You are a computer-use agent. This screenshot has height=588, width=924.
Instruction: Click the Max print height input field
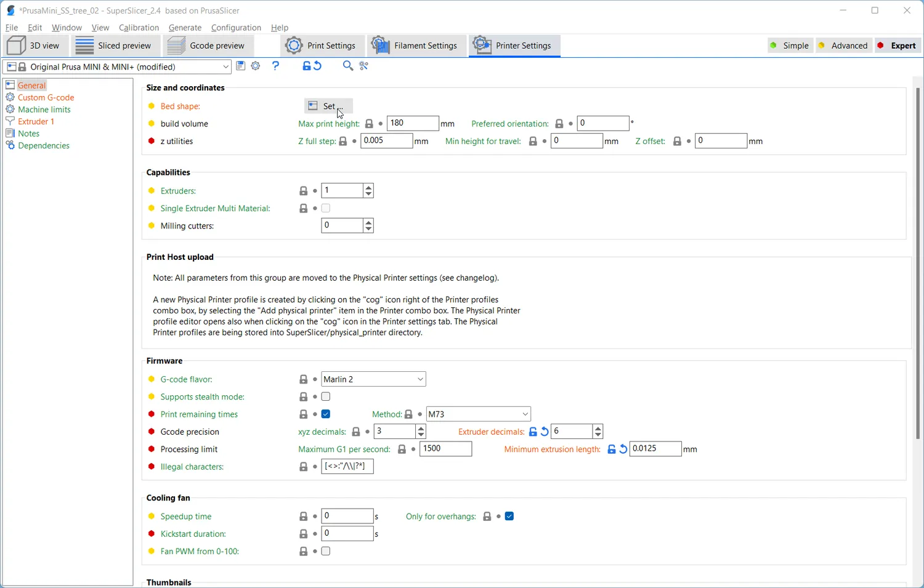click(413, 123)
